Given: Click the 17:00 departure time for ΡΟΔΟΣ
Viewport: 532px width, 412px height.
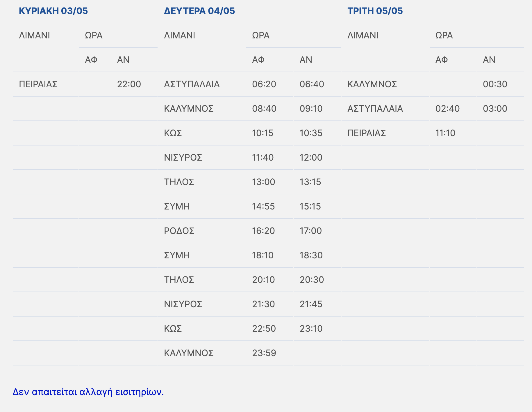Looking at the screenshot, I should pyautogui.click(x=310, y=231).
